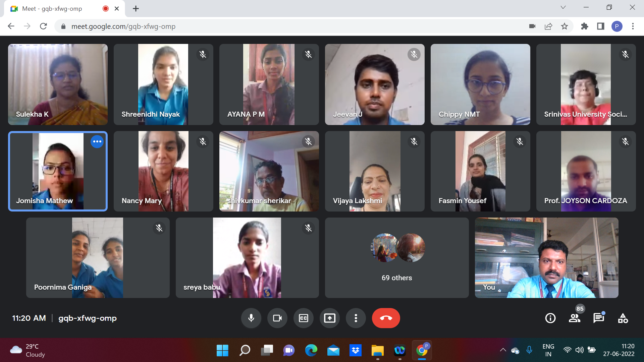Show the people list with 85 participants
644x362 pixels.
pos(575,318)
